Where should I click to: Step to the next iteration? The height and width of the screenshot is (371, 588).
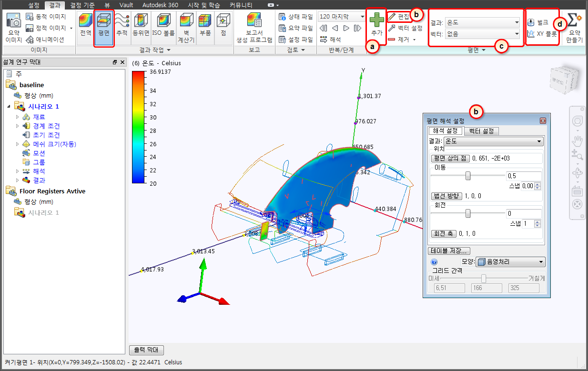pyautogui.click(x=346, y=28)
